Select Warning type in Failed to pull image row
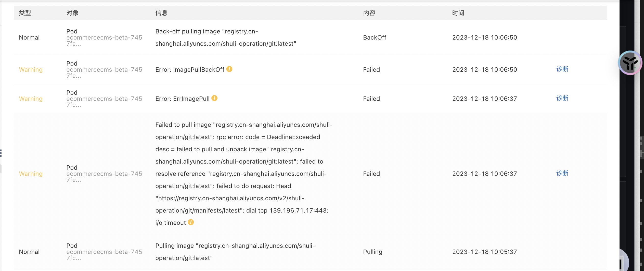The height and width of the screenshot is (271, 644). tap(31, 174)
